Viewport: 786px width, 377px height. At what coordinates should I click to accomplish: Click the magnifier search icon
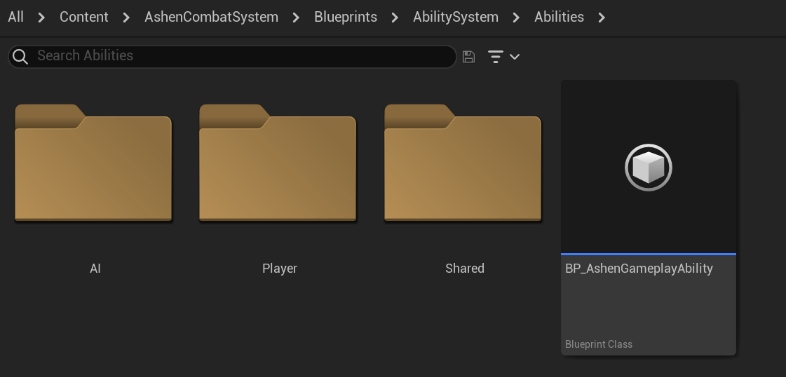20,57
